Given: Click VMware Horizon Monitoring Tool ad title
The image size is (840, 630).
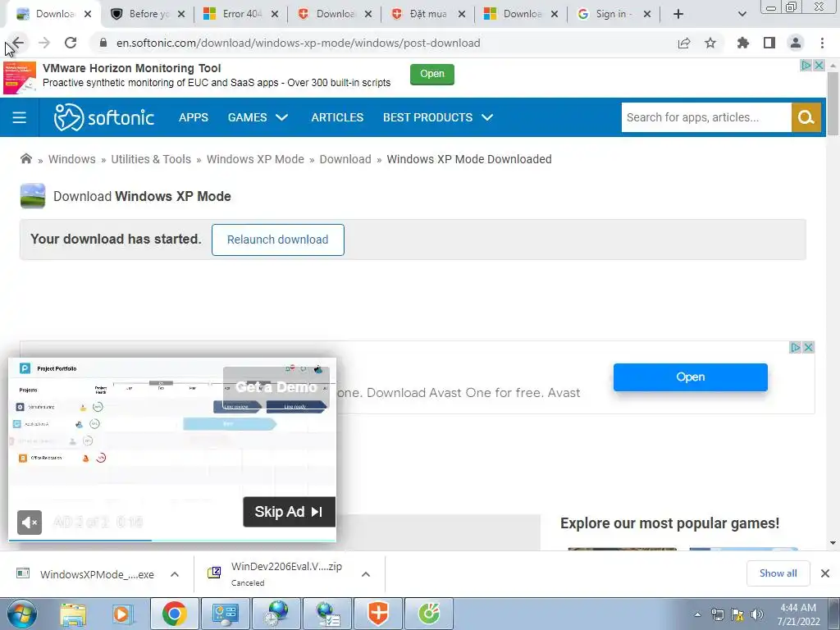Looking at the screenshot, I should pos(132,68).
